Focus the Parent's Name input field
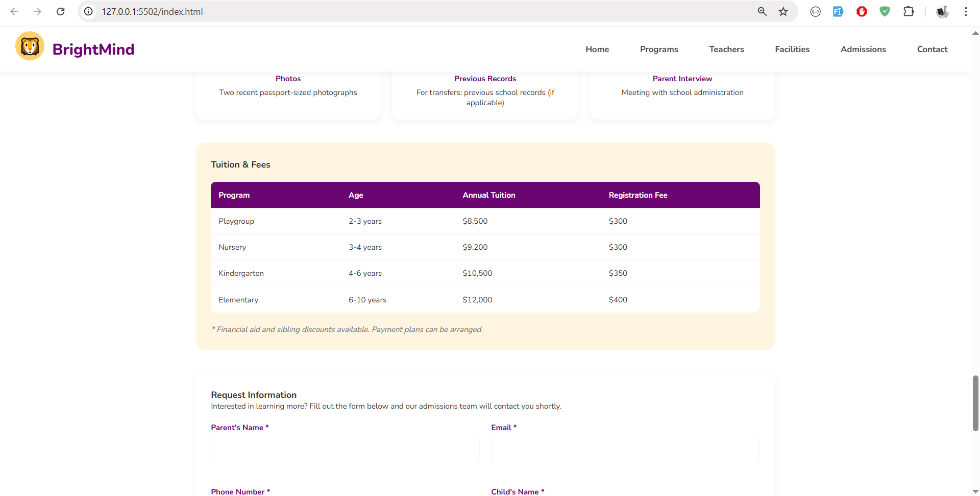The image size is (980, 496). pos(345,450)
